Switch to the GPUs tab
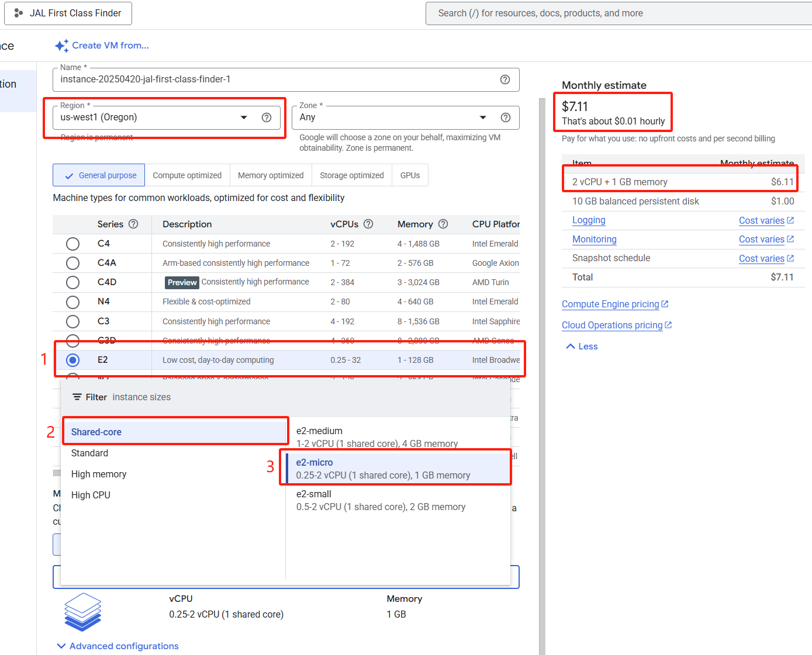The width and height of the screenshot is (812, 655). pyautogui.click(x=410, y=175)
